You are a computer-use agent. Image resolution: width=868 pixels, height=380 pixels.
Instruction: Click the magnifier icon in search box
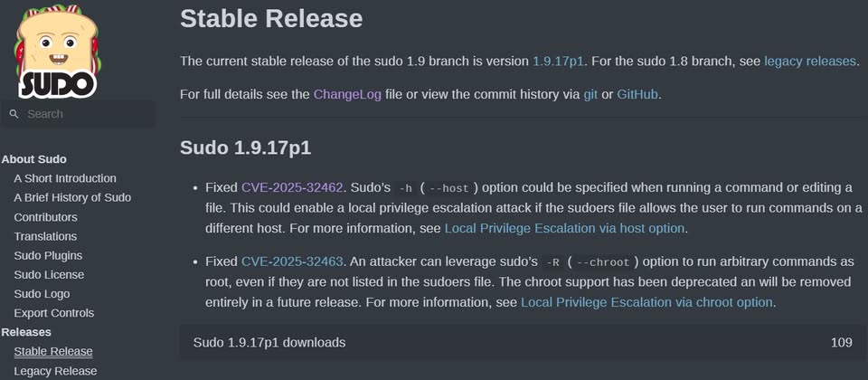tap(14, 114)
